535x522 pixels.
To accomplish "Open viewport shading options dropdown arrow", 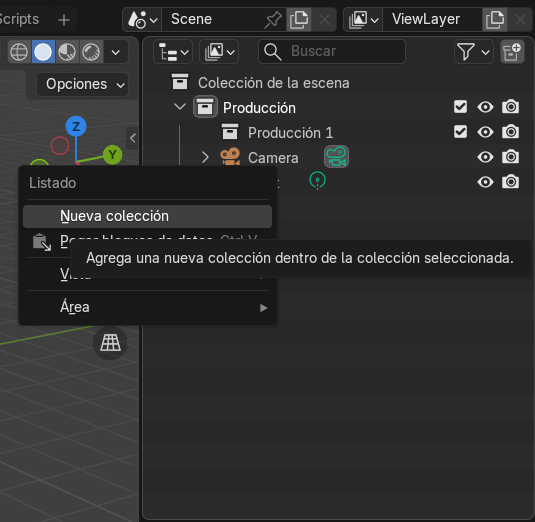I will coord(116,52).
